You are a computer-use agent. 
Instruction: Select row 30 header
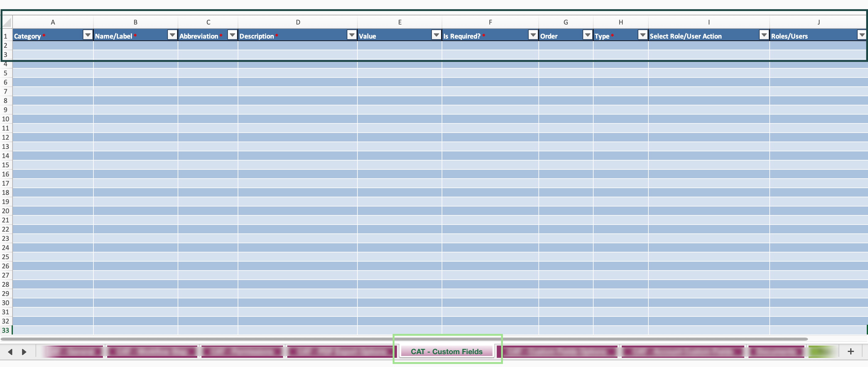click(6, 303)
